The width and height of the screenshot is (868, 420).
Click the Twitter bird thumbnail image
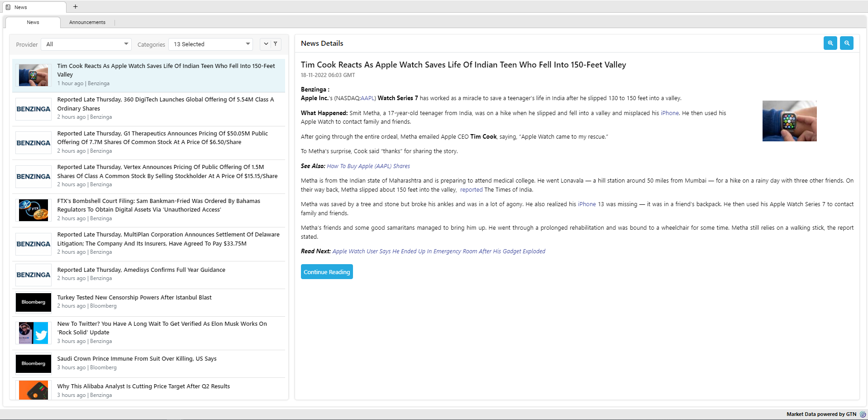[33, 333]
